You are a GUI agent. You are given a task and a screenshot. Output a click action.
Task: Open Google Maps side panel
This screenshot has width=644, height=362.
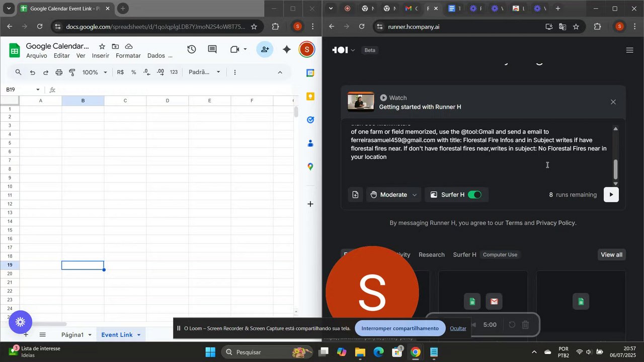pos(310,166)
